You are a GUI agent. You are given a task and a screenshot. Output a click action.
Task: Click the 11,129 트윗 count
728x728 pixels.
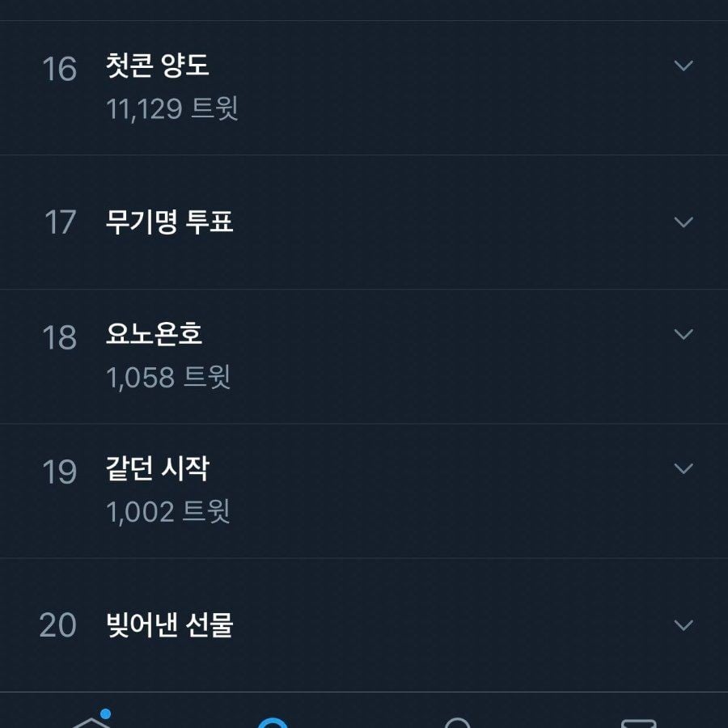(x=172, y=108)
